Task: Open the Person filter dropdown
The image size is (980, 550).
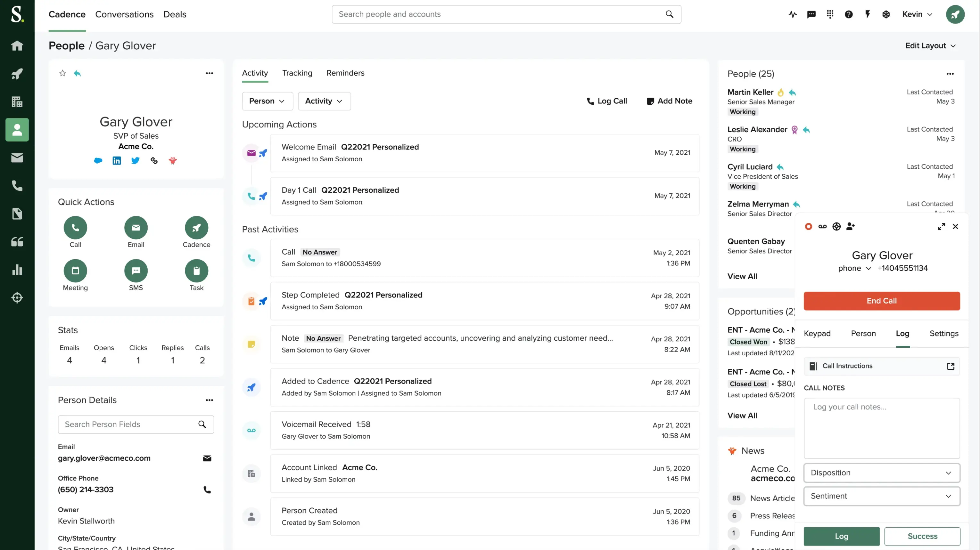Action: coord(268,101)
